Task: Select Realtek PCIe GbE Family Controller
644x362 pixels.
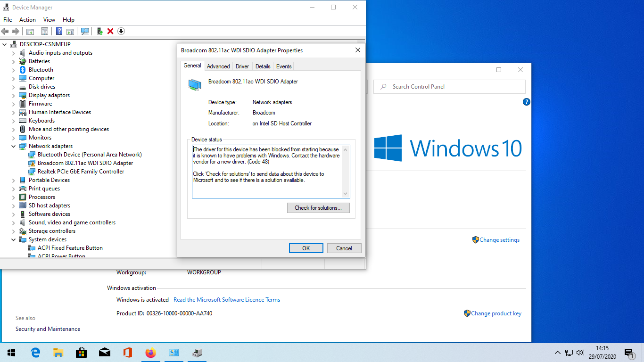Action: (x=81, y=172)
